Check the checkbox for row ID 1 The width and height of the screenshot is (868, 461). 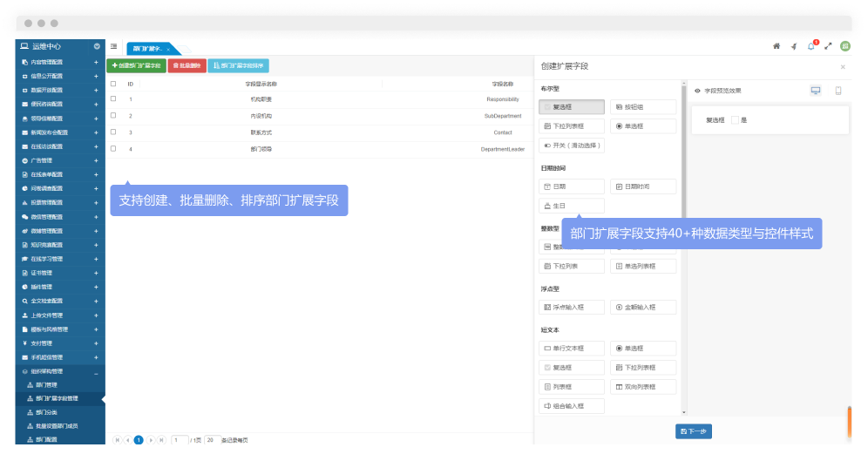113,99
